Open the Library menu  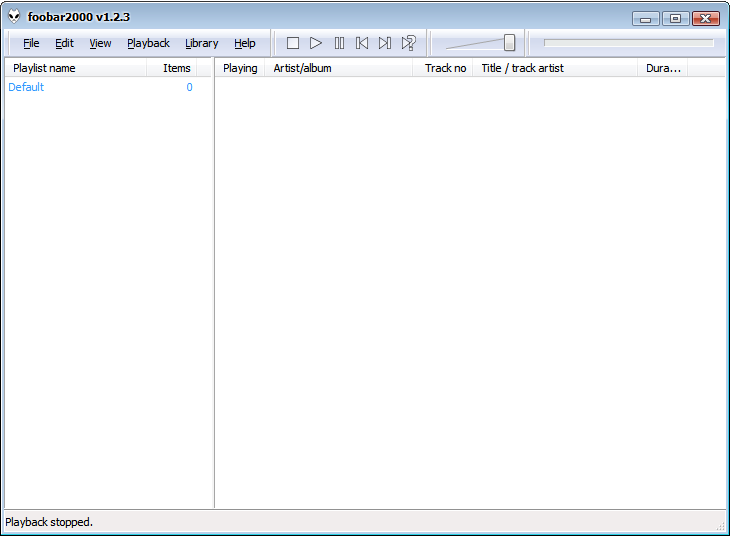pos(202,43)
